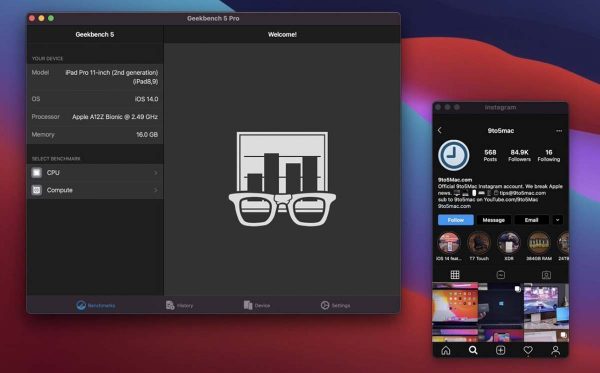Show the tagged photos tab

(546, 275)
